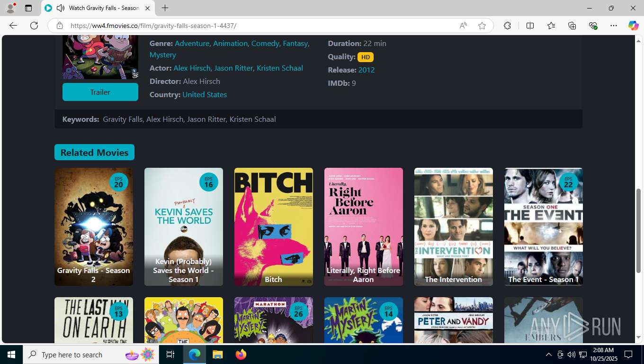Open The Last Man on Earth poster
This screenshot has width=644, height=364.
(x=94, y=320)
